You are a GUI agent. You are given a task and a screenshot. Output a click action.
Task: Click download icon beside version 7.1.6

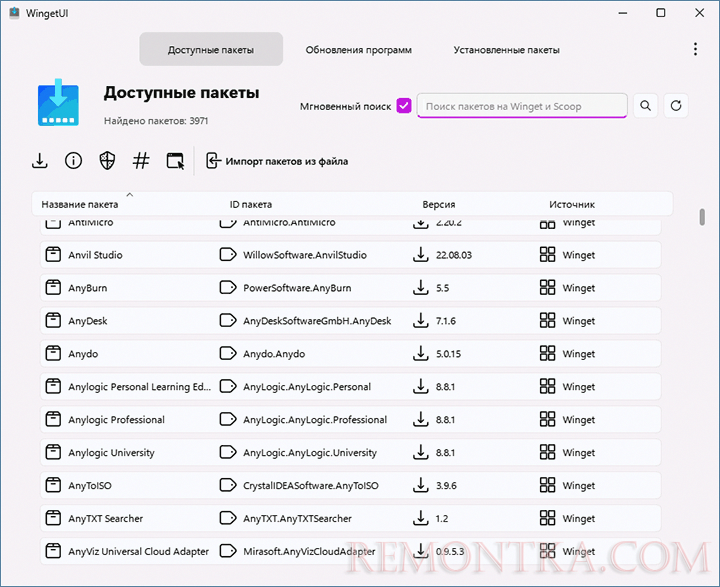coord(421,321)
